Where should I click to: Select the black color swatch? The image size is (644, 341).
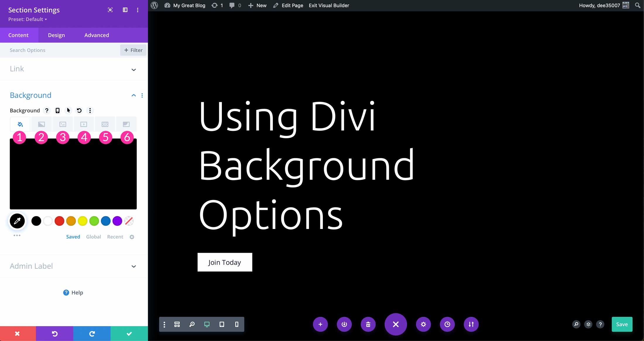36,221
